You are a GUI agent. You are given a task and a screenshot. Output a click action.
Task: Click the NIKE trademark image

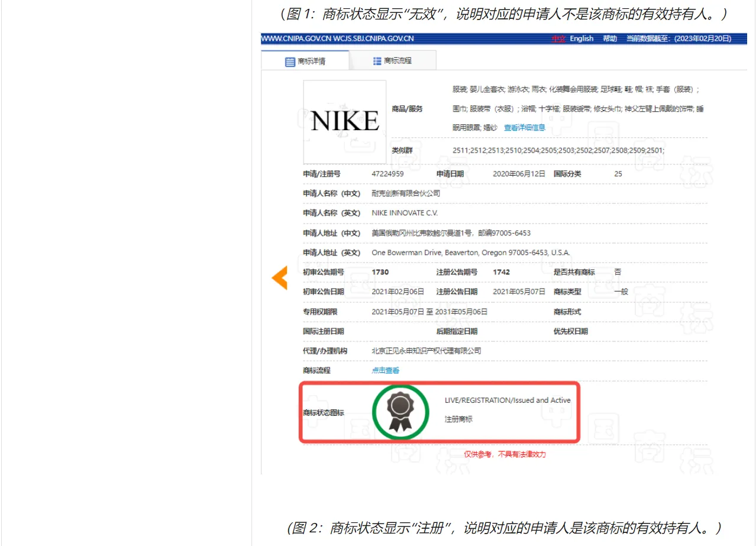(345, 122)
